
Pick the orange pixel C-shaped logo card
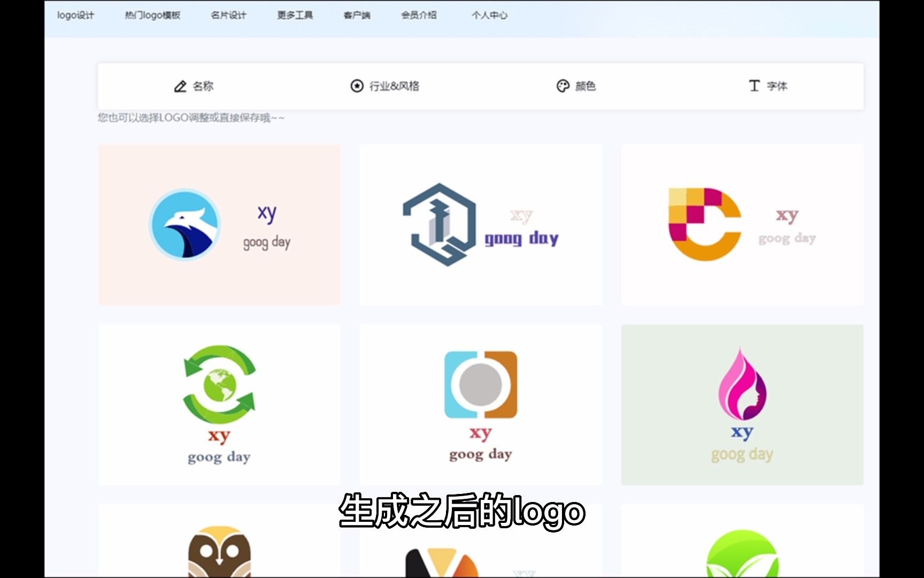pyautogui.click(x=742, y=225)
